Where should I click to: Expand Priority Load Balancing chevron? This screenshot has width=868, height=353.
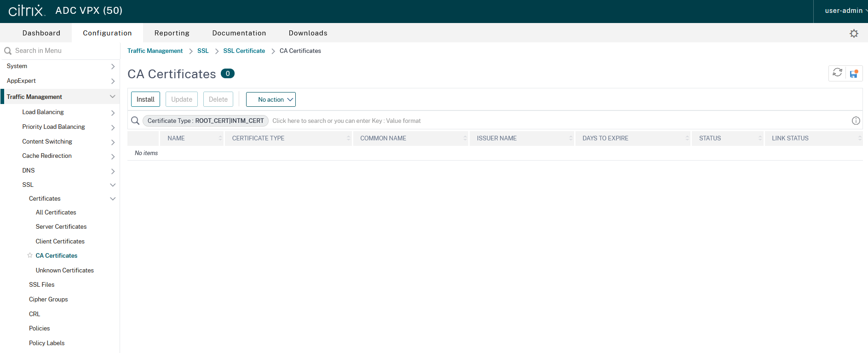[113, 127]
